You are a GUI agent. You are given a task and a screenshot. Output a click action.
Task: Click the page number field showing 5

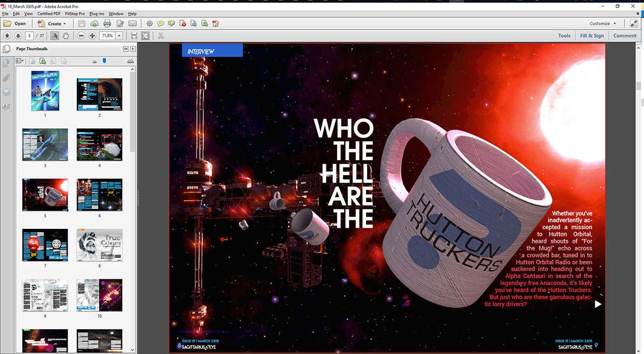[30, 36]
